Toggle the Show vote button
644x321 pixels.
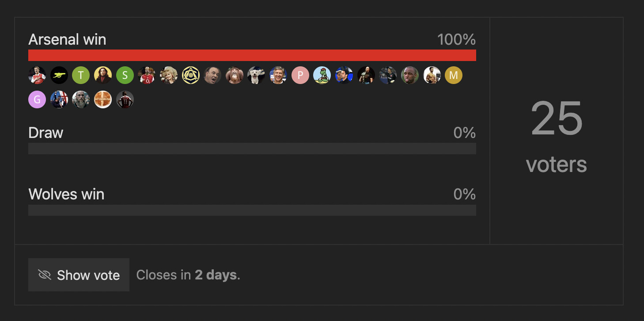pos(79,275)
